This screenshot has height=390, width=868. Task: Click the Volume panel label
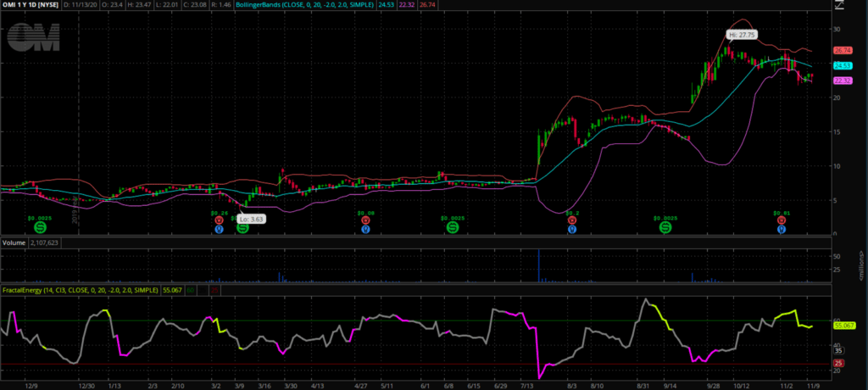click(14, 242)
